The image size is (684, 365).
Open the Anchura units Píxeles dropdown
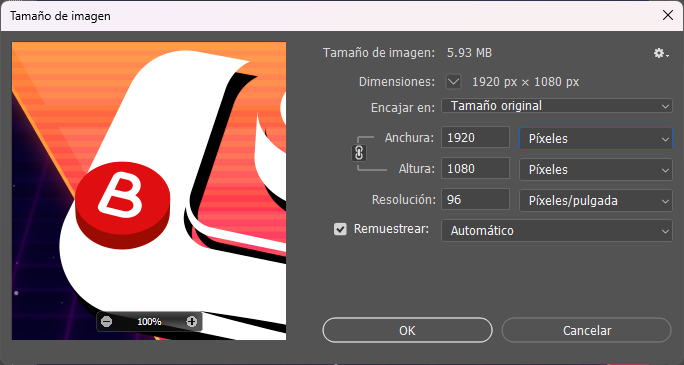pos(596,138)
